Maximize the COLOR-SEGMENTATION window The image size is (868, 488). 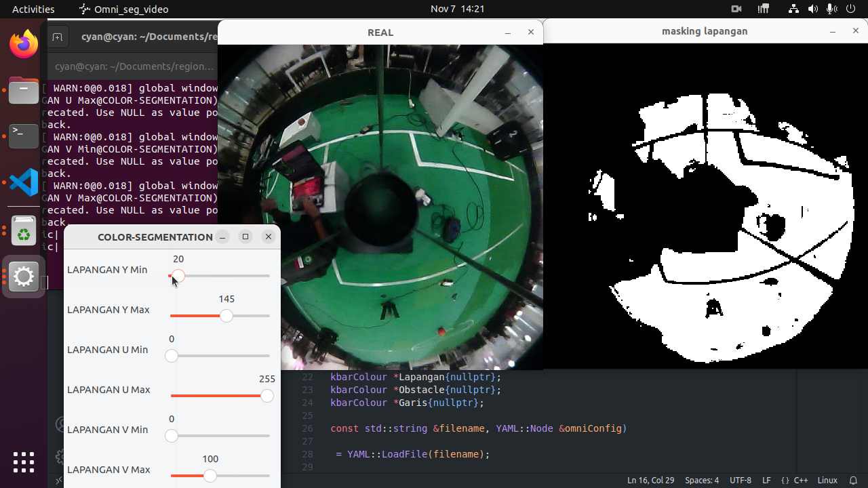[245, 237]
